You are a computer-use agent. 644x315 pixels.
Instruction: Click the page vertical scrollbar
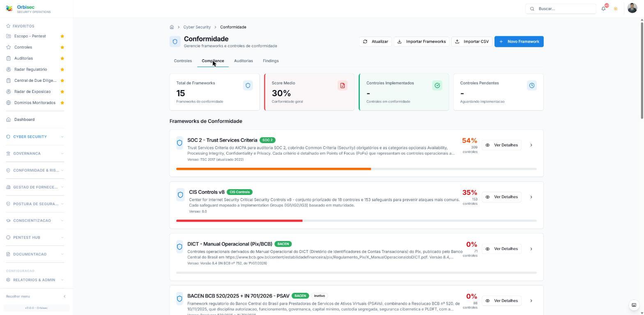click(x=642, y=71)
